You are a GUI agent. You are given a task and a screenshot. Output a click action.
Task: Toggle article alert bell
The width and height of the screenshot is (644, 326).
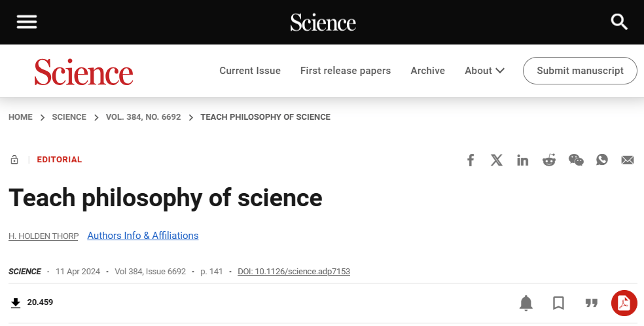pyautogui.click(x=526, y=303)
